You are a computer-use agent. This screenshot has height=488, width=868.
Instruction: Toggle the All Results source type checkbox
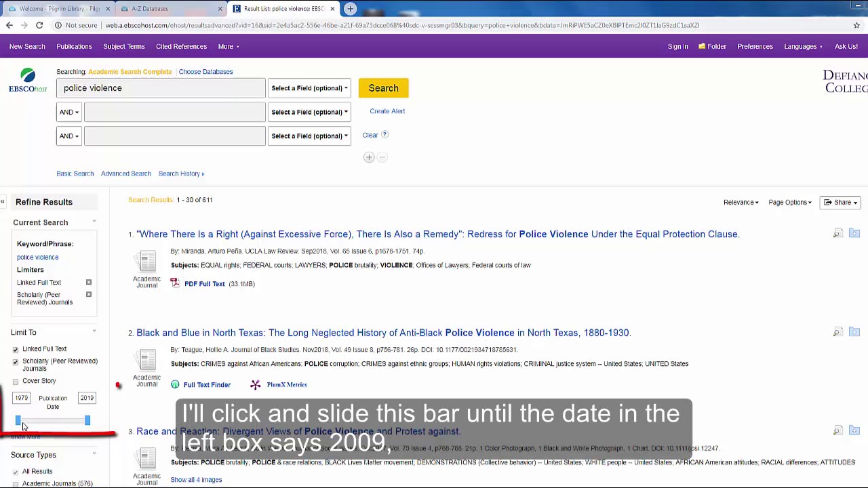16,472
